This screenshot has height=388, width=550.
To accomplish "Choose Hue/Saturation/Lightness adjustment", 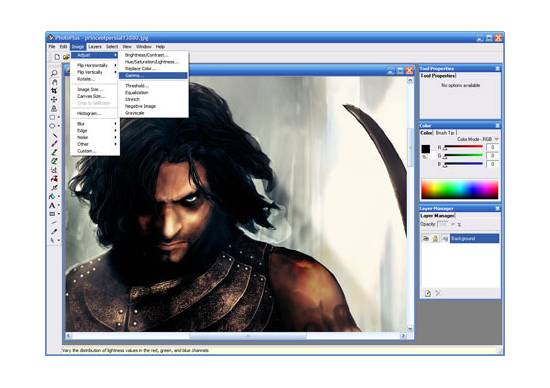I will (153, 62).
